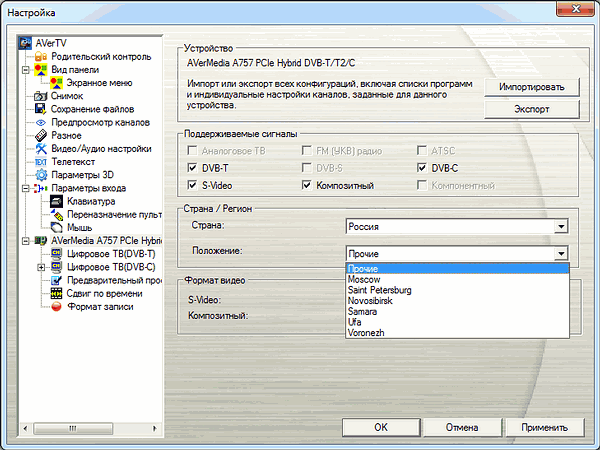This screenshot has width=600, height=450.
Task: Open the Снимок camera icon
Action: (41, 96)
